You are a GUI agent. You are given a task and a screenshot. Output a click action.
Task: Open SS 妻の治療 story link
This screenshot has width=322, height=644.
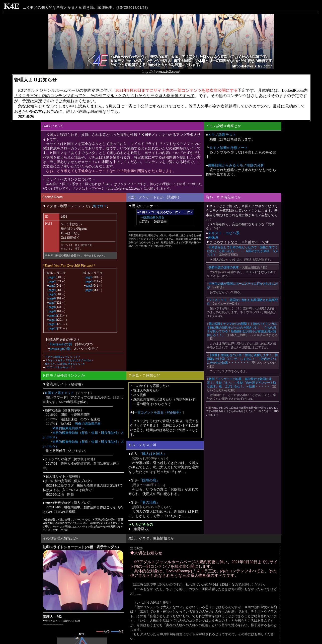(x=149, y=502)
